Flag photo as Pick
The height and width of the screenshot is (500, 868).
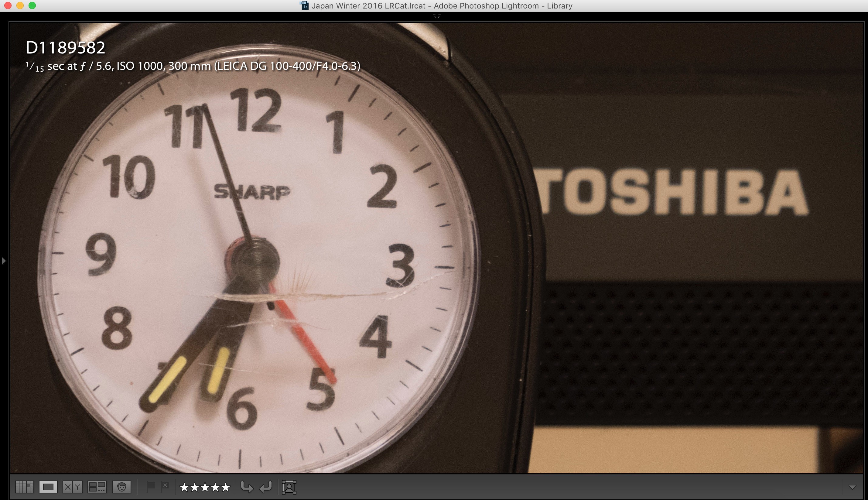(x=151, y=487)
